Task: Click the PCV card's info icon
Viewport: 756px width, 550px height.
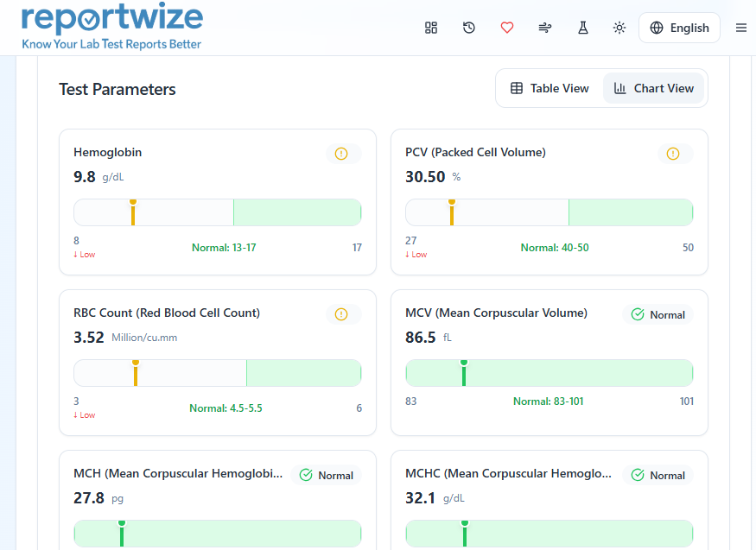Action: coord(672,153)
